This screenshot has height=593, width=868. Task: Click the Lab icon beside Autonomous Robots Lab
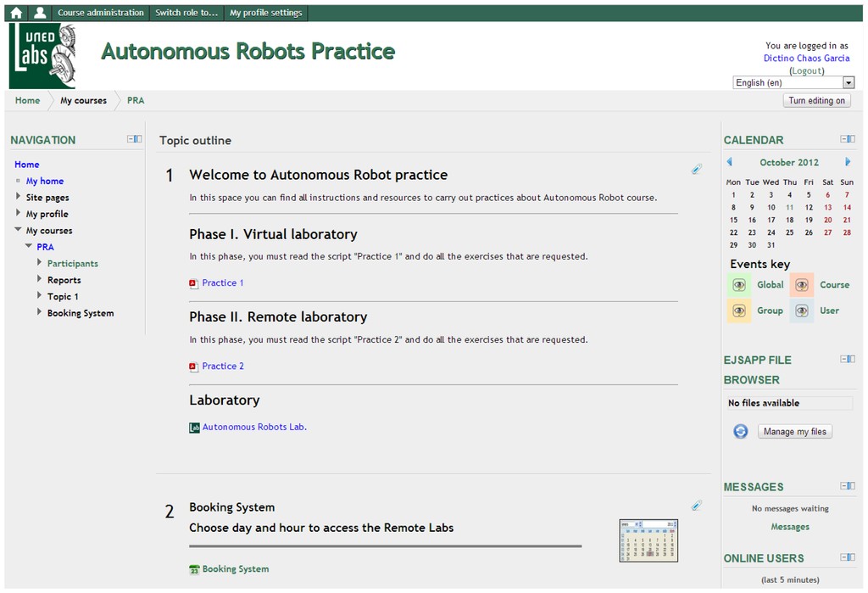(194, 428)
